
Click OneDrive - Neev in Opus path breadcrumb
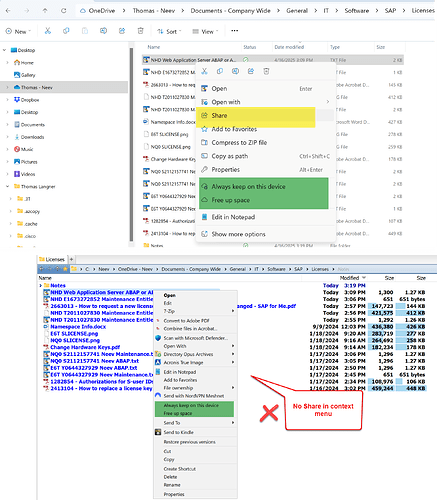[x=135, y=269]
